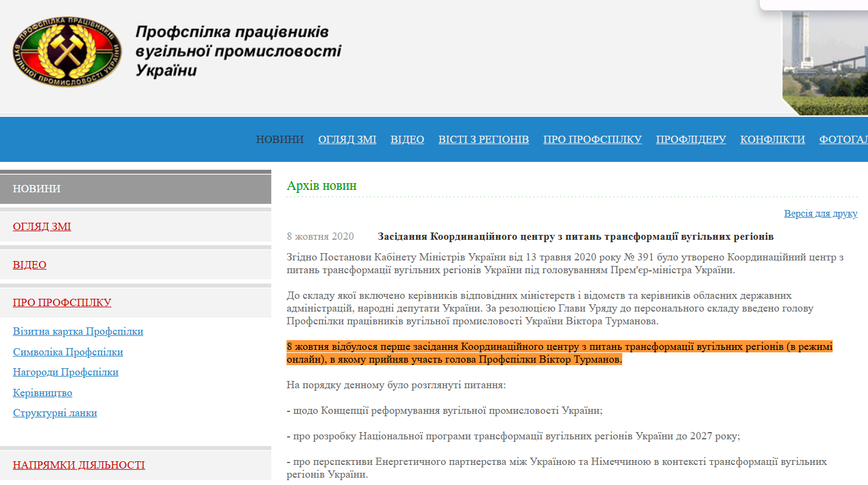Click the coal union emblem logo
Screen dimensions: 868x485
[x=67, y=51]
